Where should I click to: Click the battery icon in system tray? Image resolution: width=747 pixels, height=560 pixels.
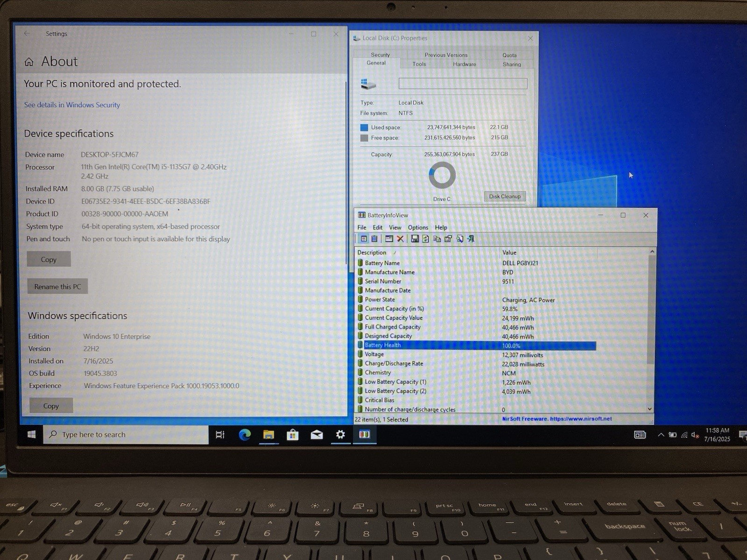pos(672,435)
